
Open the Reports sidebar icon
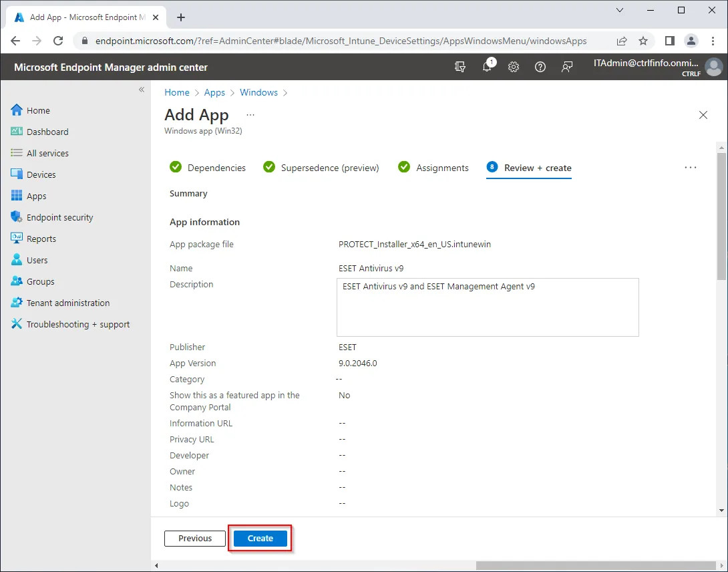16,239
